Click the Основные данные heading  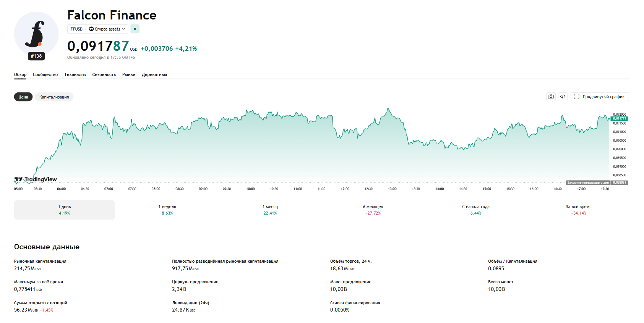coord(47,247)
